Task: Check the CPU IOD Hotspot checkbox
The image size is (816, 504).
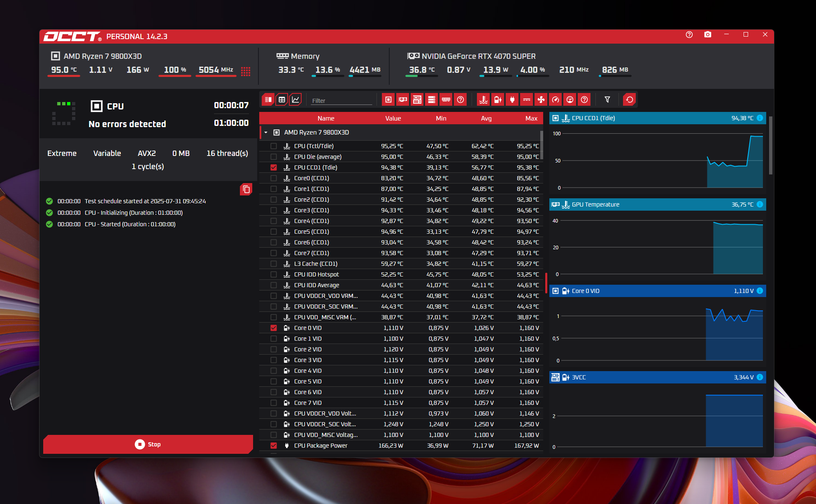Action: 274,274
